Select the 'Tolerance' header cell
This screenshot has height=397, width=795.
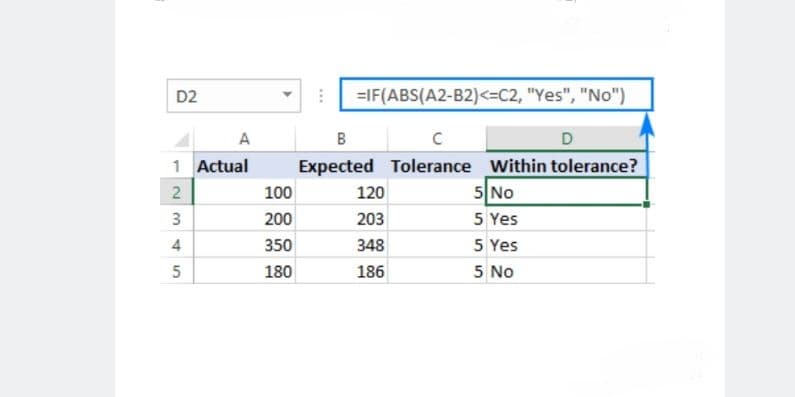(437, 165)
